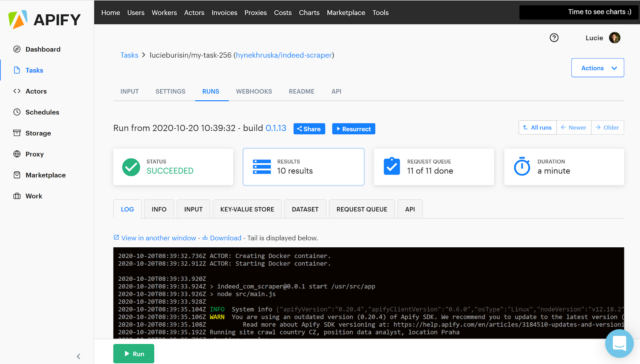Collapse the sidebar with the chevron
Viewport: 640px width, 364px height.
pos(78,356)
